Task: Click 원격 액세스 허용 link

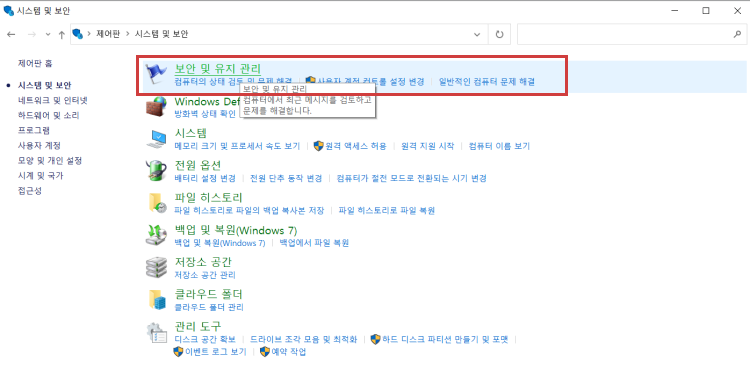Action: point(356,146)
